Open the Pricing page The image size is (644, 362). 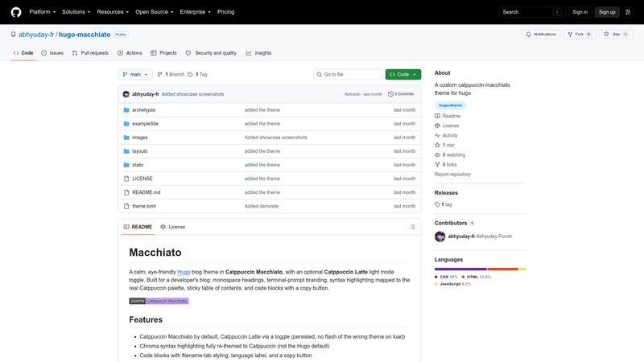pos(226,12)
